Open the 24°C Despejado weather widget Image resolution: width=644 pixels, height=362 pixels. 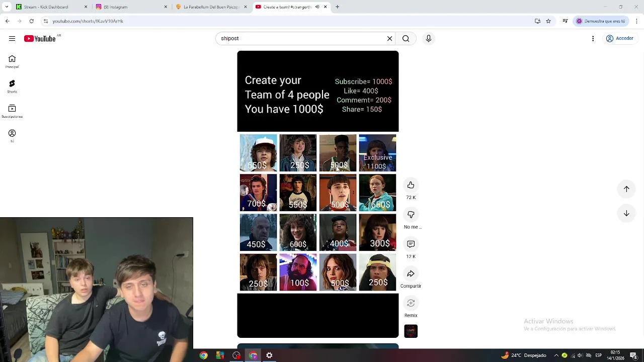[524, 355]
